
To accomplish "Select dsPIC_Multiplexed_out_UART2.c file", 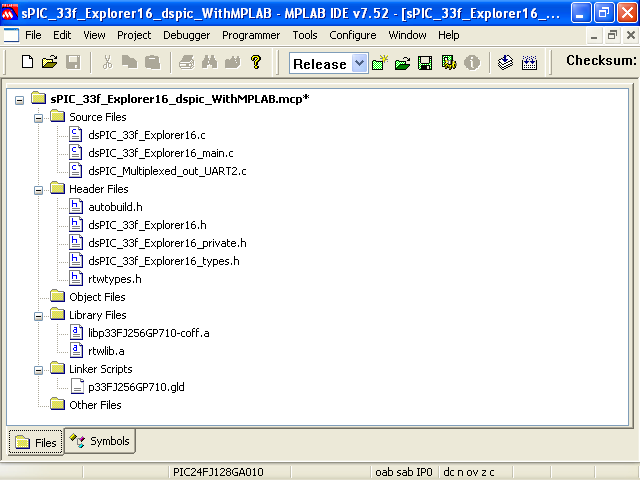I will click(167, 171).
